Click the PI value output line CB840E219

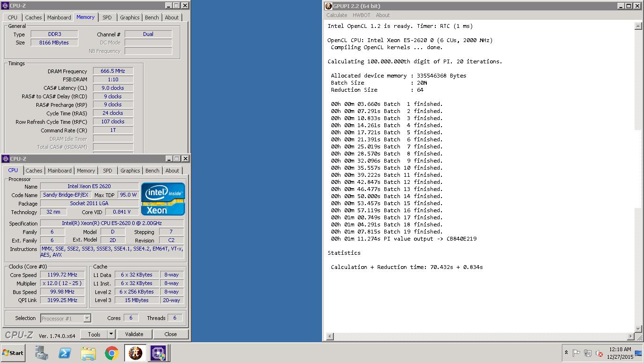point(404,239)
